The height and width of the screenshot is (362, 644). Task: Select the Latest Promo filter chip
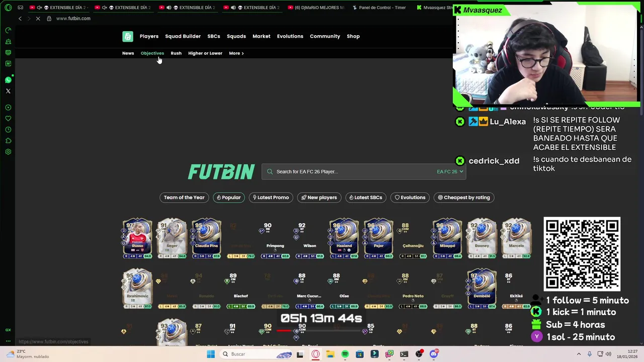(x=271, y=198)
